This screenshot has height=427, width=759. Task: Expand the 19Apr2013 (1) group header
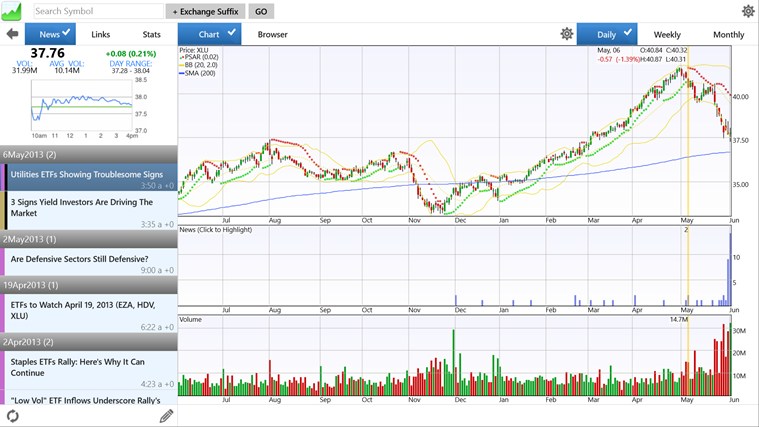pos(88,284)
